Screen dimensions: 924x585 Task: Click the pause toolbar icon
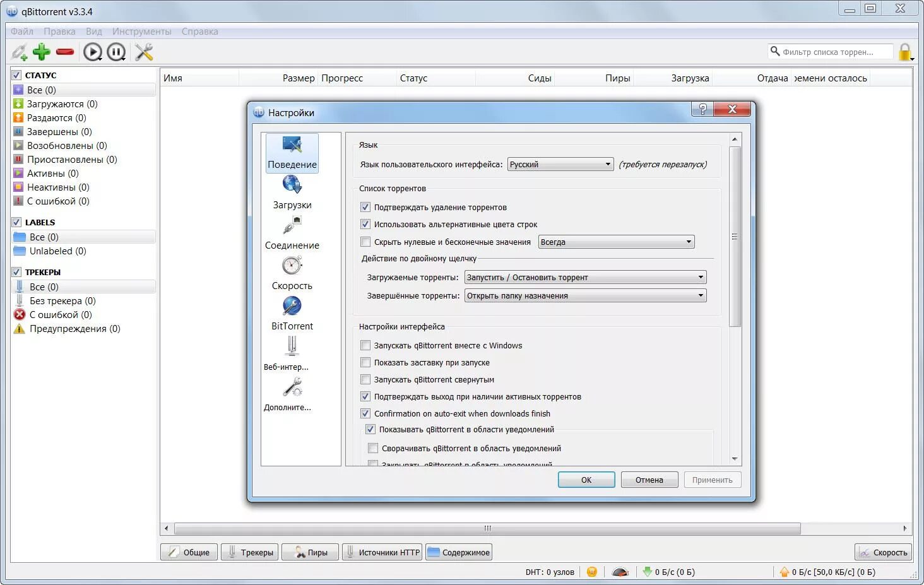(116, 52)
